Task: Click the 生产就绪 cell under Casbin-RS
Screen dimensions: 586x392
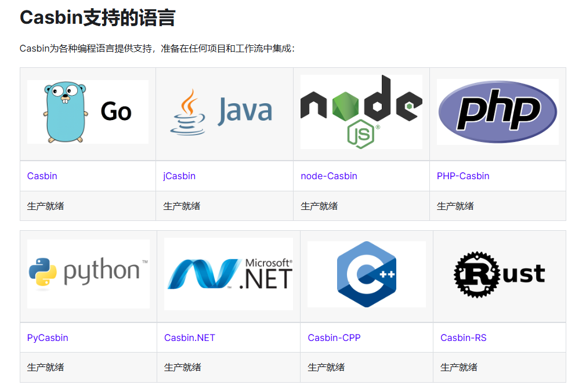Action: (455, 368)
